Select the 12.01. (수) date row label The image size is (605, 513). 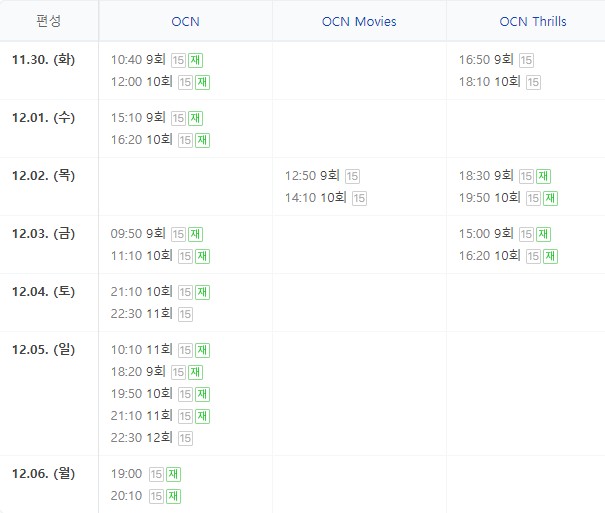coord(43,118)
